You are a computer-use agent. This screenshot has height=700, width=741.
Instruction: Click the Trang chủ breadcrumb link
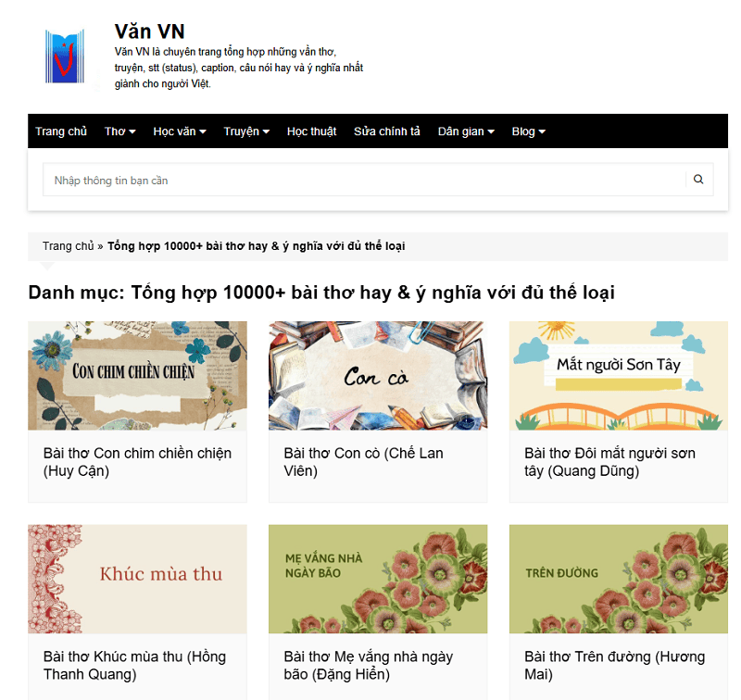[x=68, y=246]
